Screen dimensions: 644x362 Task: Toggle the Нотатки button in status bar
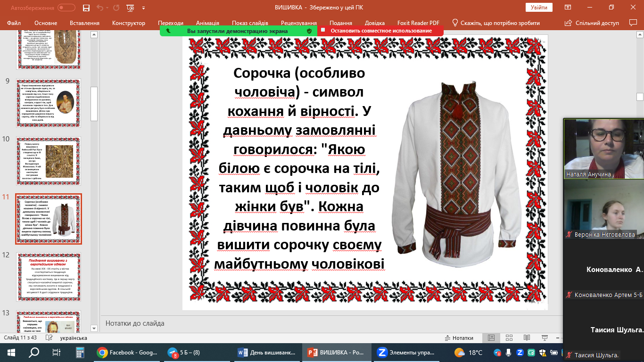pos(459,338)
